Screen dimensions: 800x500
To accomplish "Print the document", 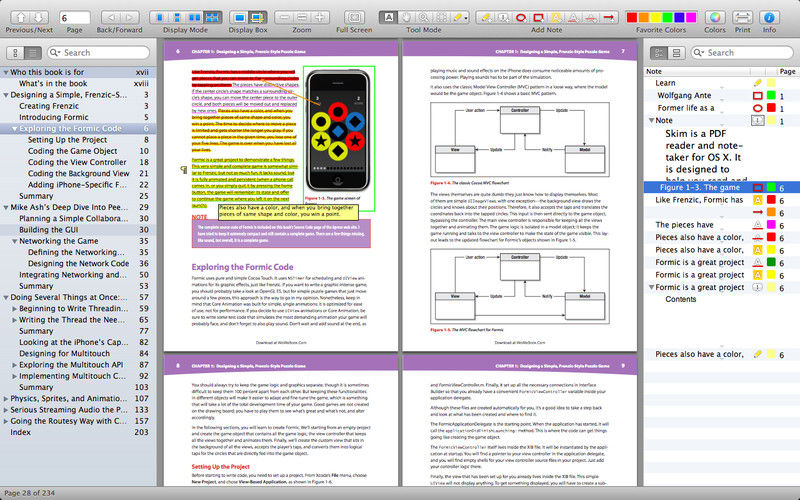I will (x=742, y=17).
